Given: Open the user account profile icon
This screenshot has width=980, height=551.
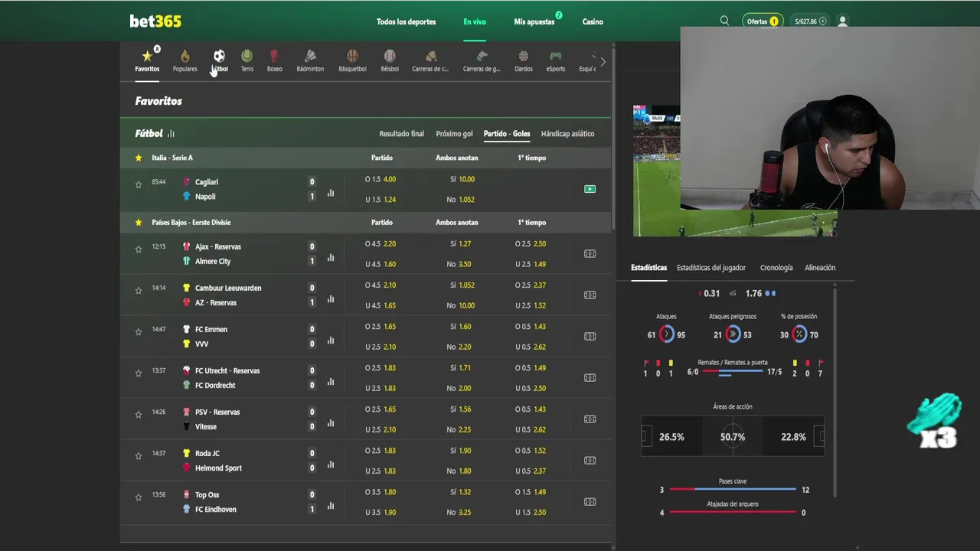Looking at the screenshot, I should click(842, 21).
